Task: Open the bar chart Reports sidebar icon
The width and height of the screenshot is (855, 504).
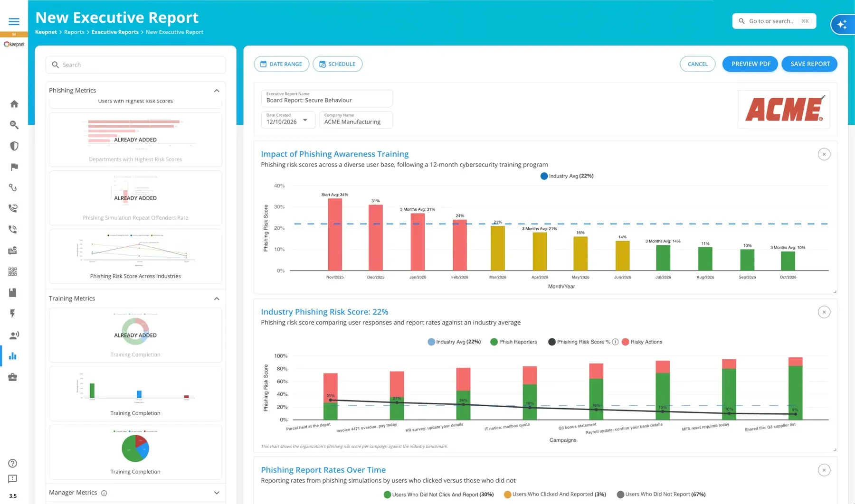Action: [x=13, y=356]
